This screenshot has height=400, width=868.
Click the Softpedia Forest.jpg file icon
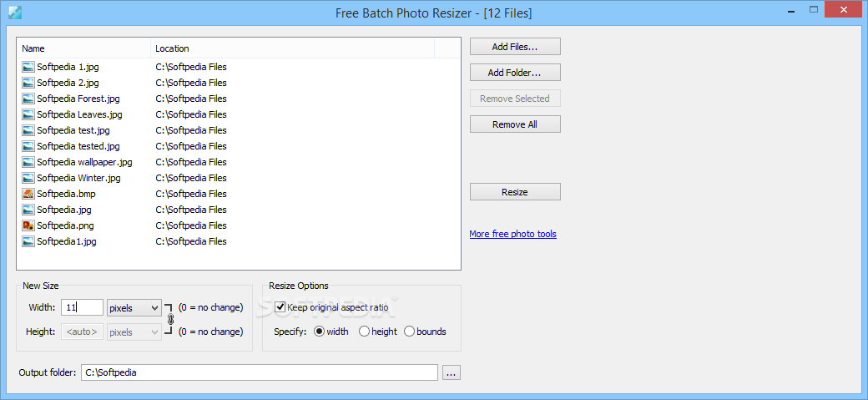28,99
